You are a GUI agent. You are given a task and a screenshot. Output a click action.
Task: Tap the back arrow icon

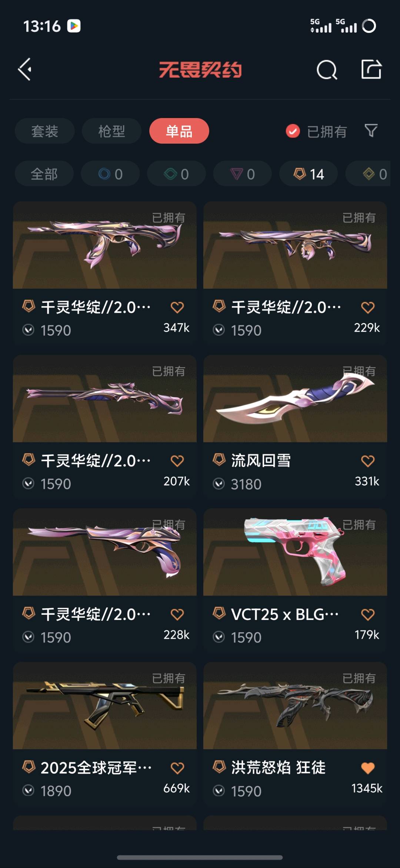(x=25, y=69)
